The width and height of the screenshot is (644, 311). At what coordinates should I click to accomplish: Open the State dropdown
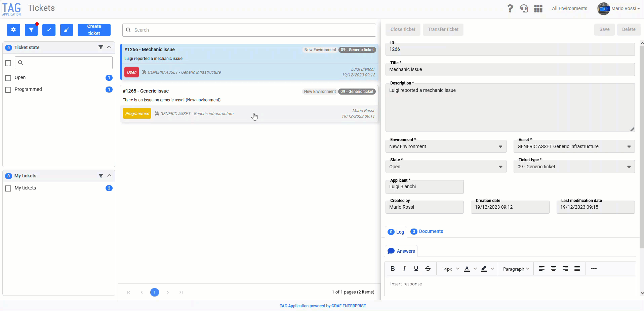pyautogui.click(x=446, y=167)
